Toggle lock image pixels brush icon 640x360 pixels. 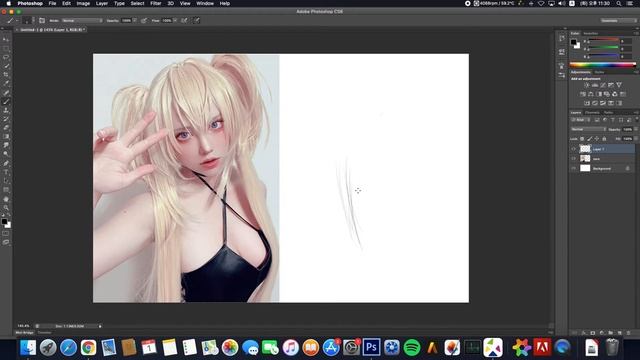pyautogui.click(x=589, y=139)
